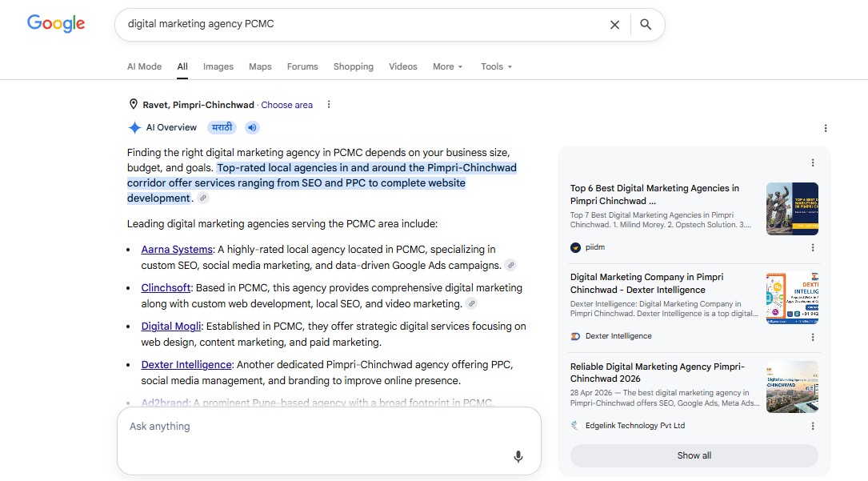Open the Maps tab
The image size is (868, 481).
[x=260, y=66]
